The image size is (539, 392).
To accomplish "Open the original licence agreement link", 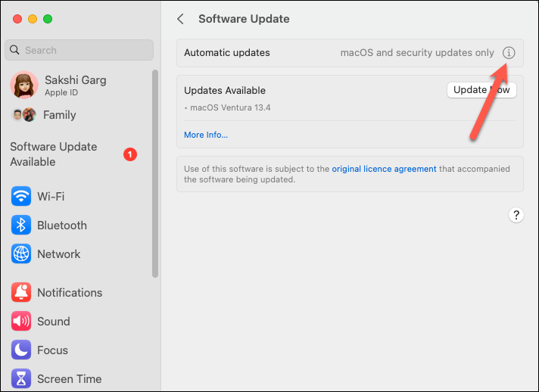I will (x=384, y=169).
